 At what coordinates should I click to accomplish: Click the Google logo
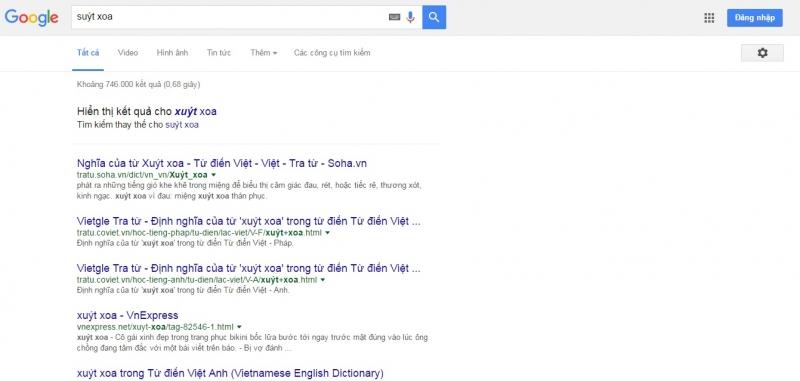coord(31,18)
